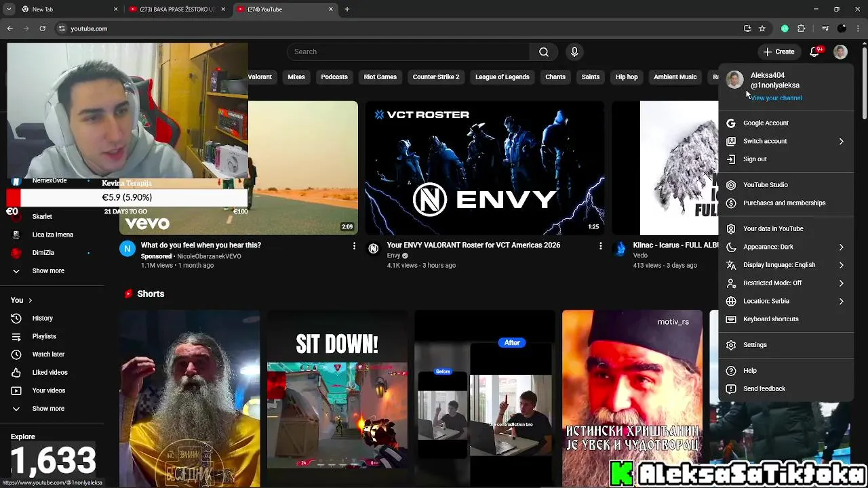Select the Riot Games filter chip
The width and height of the screenshot is (868, 488).
tap(380, 77)
